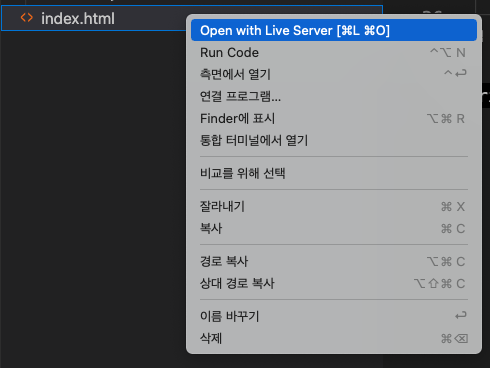Viewport: 490px width, 368px height.
Task: Click 측면에서 열기 menu item
Action: tap(334, 74)
